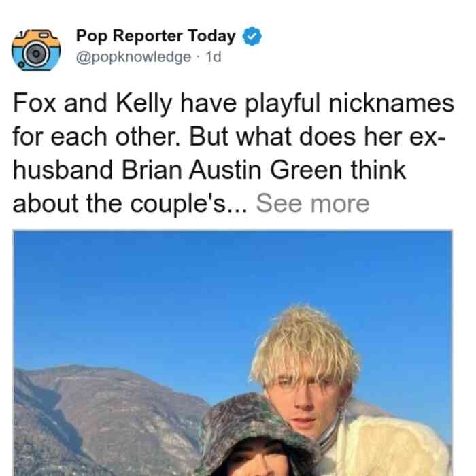Click the word "think" in the post
This screenshot has height=476, width=476.
click(378, 170)
